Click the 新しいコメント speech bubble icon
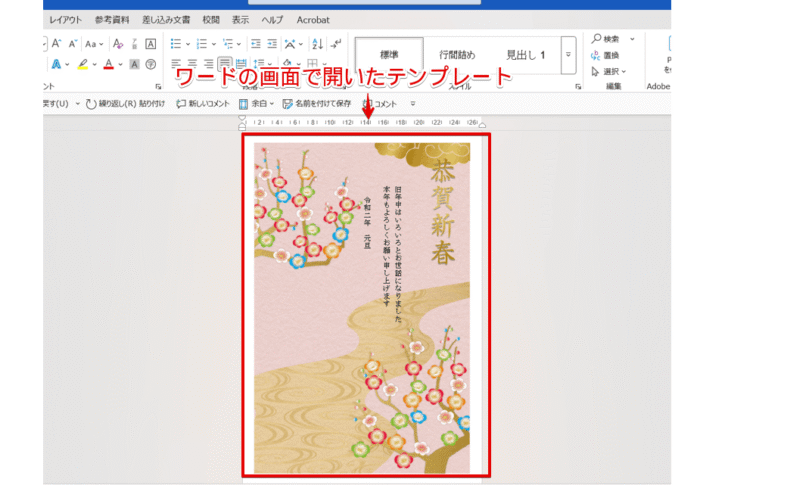The width and height of the screenshot is (812, 485). [x=181, y=104]
